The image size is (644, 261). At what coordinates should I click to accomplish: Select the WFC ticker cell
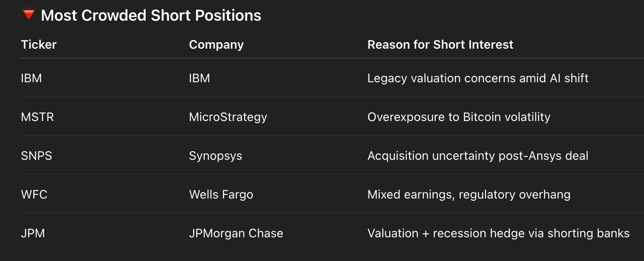(x=34, y=195)
